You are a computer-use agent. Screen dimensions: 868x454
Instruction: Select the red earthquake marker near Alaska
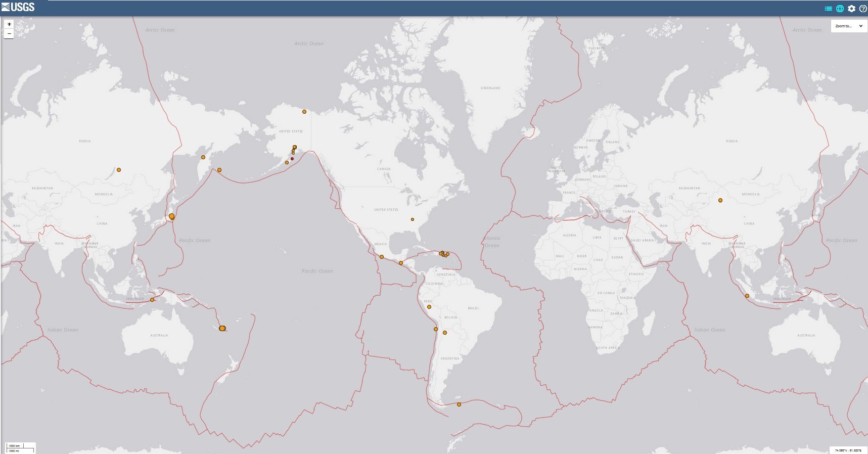[292, 159]
